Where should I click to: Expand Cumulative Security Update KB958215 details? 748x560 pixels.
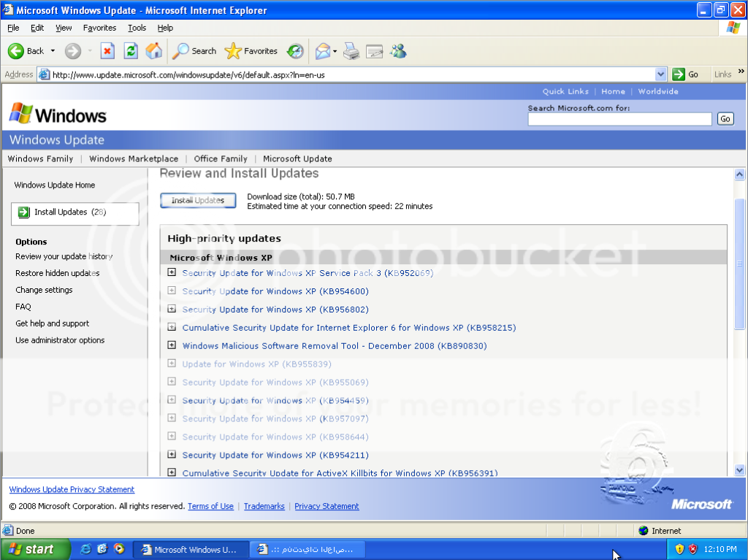click(172, 327)
